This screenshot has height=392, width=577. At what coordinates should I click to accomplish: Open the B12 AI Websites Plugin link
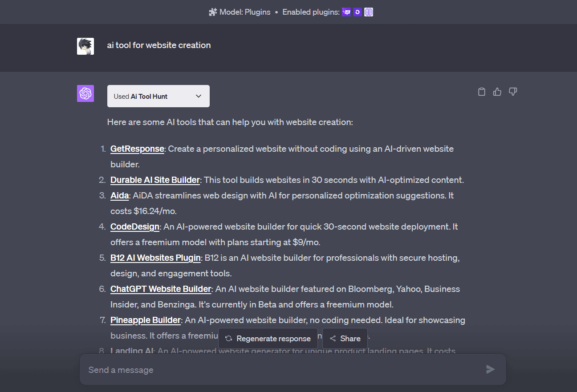155,258
